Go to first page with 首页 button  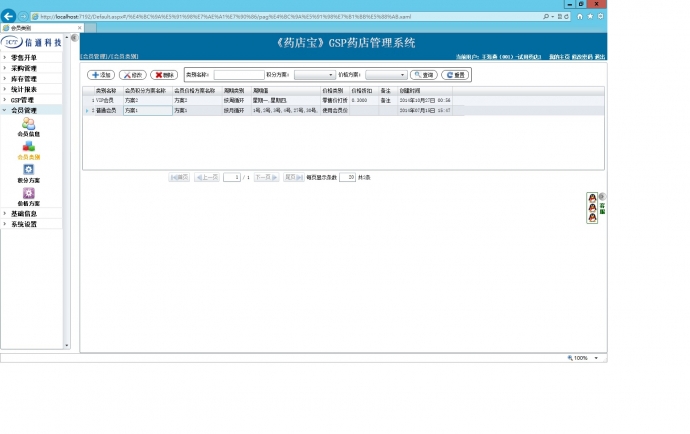pyautogui.click(x=179, y=177)
